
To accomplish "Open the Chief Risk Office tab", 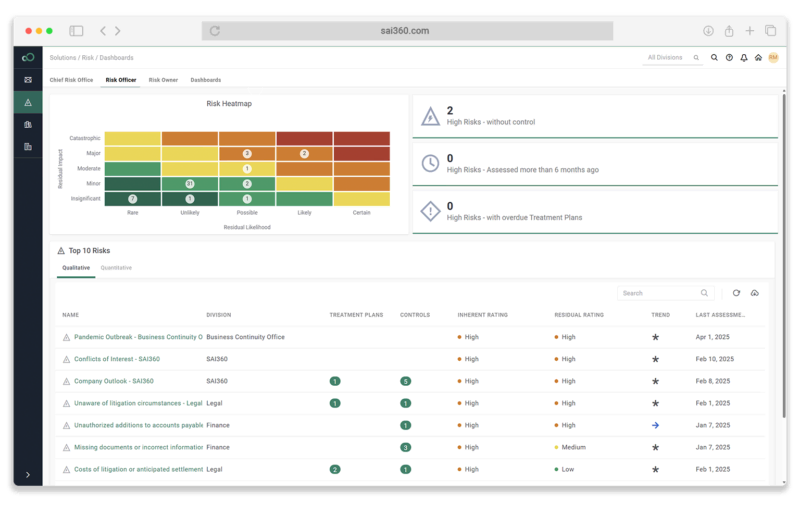I will [x=71, y=80].
